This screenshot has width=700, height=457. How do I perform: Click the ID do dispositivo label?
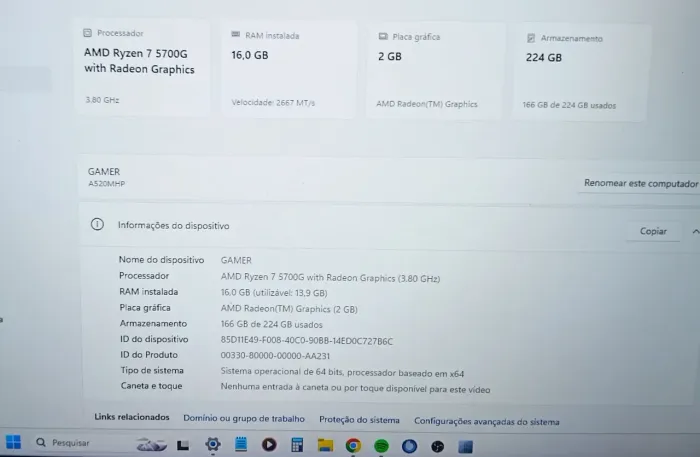pos(154,339)
